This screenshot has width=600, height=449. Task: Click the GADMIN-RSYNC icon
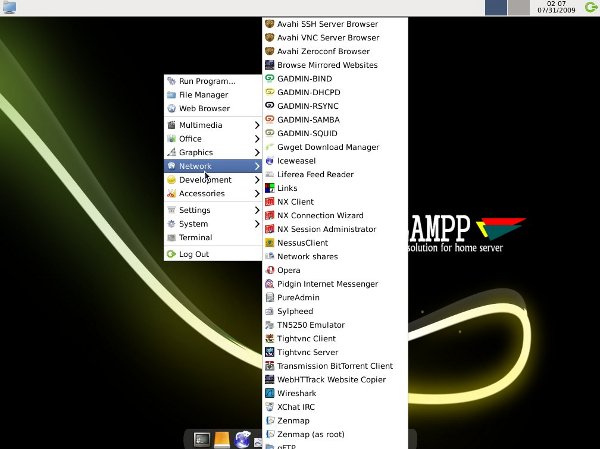tap(269, 106)
